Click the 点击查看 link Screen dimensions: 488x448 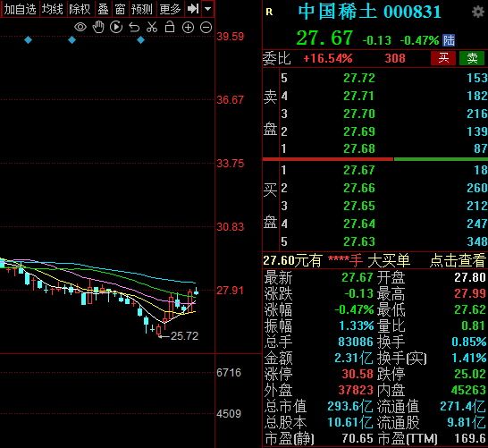coord(458,260)
